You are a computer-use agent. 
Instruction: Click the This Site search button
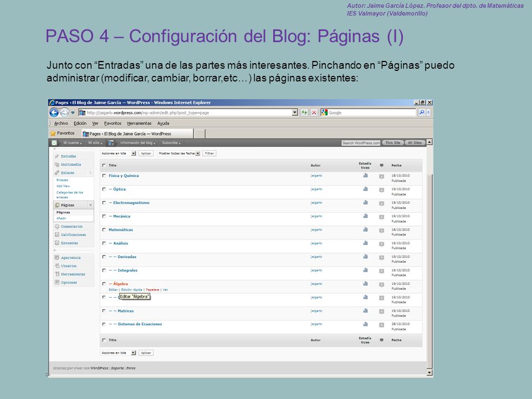392,143
